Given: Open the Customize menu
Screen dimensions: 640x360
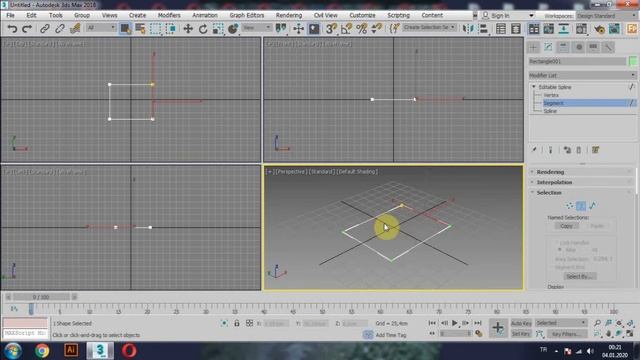Looking at the screenshot, I should tap(362, 15).
